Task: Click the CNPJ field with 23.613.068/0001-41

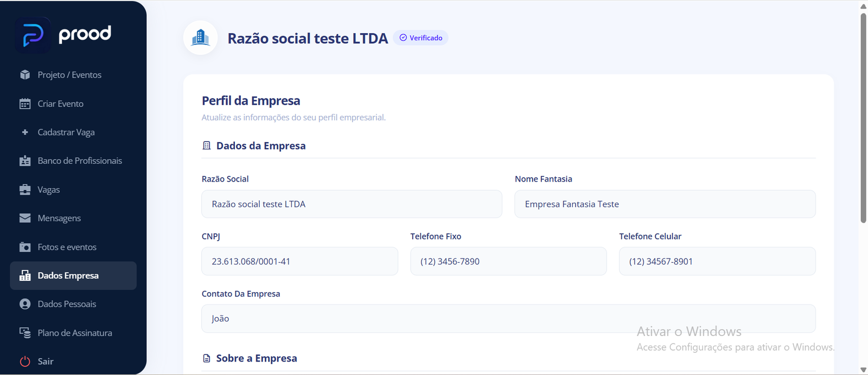Action: tap(299, 261)
